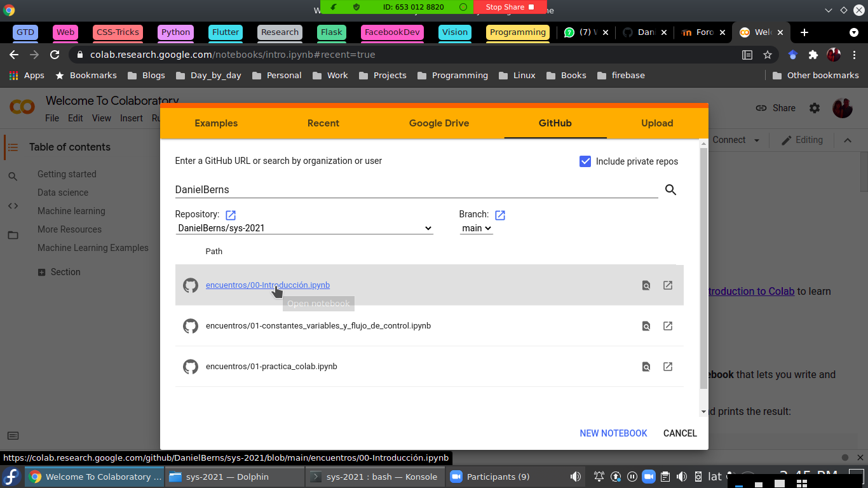View 01-constantes_variables notebook on GitHub using its preview icon
The image size is (868, 488).
[646, 326]
